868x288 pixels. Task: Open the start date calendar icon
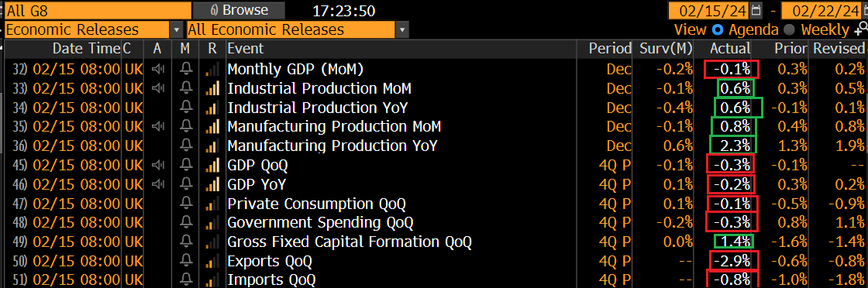756,11
